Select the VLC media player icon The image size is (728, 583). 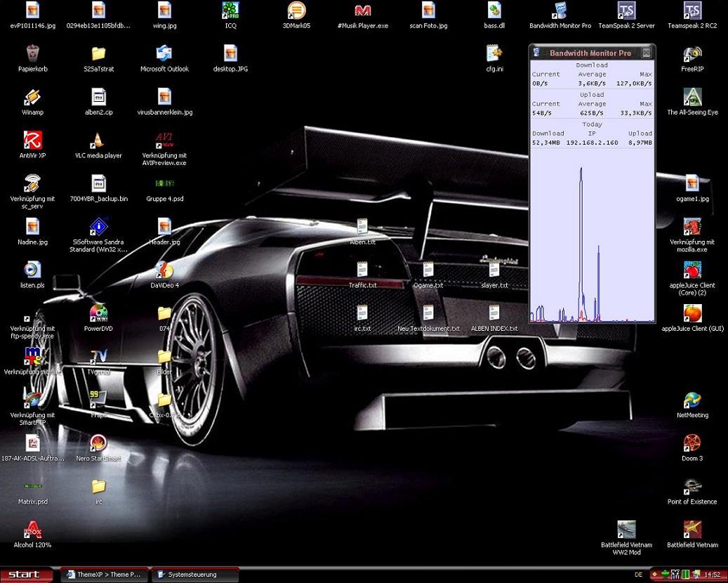coord(98,140)
